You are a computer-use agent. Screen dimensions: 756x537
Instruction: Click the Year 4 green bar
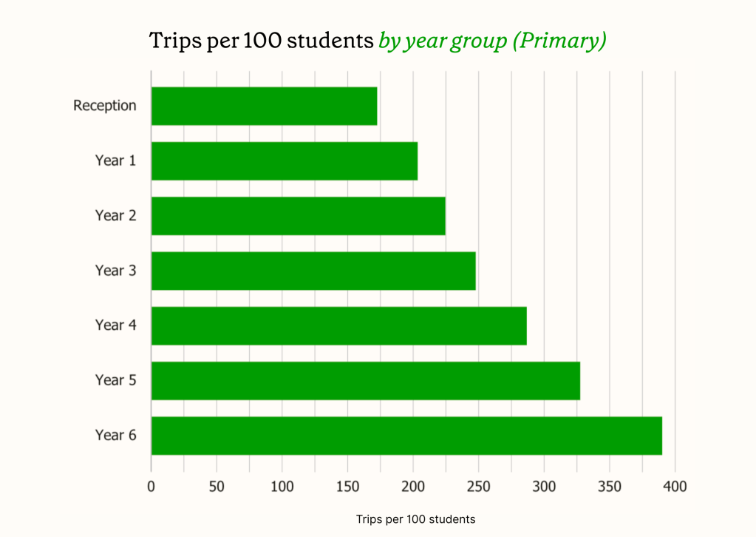tap(338, 325)
